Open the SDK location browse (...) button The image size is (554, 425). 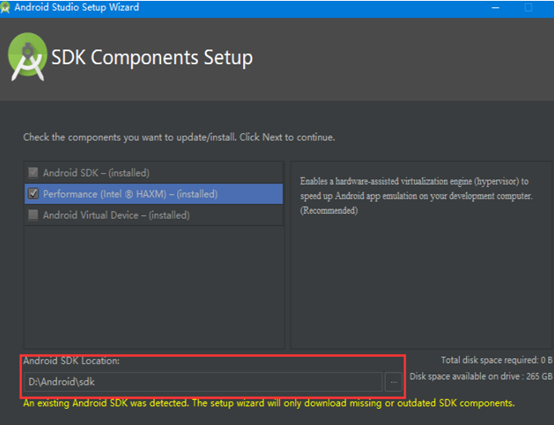394,382
